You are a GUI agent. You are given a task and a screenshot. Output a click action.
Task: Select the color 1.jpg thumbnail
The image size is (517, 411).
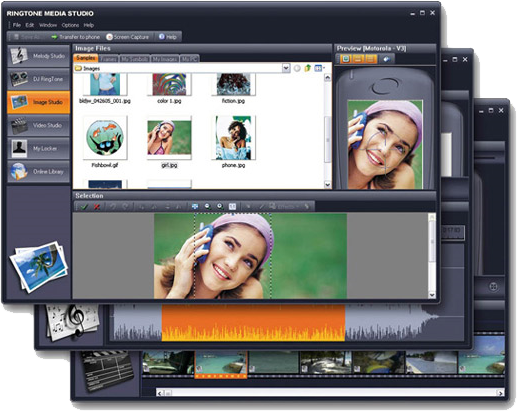(x=169, y=85)
